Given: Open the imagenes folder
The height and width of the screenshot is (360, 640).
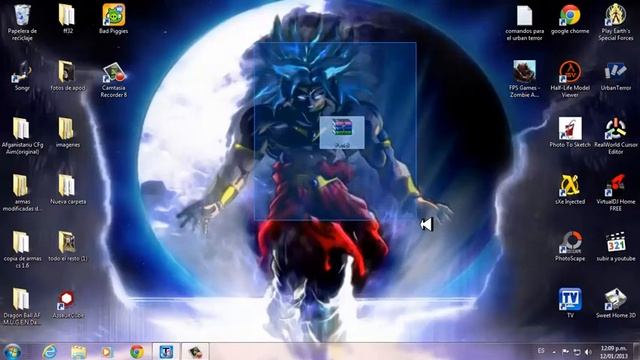Looking at the screenshot, I should (67, 133).
